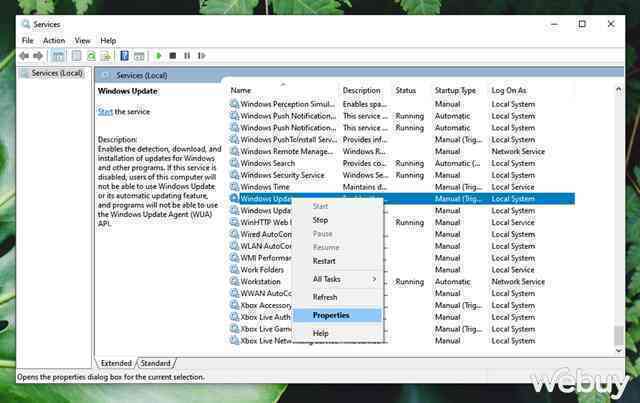The width and height of the screenshot is (640, 403).
Task: Open the Action menu
Action: [x=54, y=40]
